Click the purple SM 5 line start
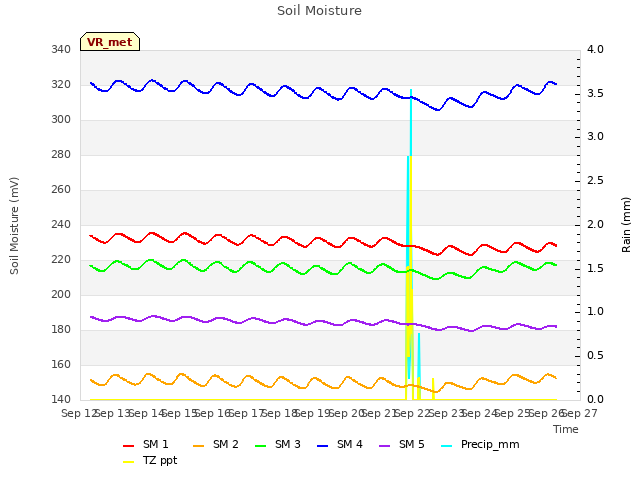 91,317
